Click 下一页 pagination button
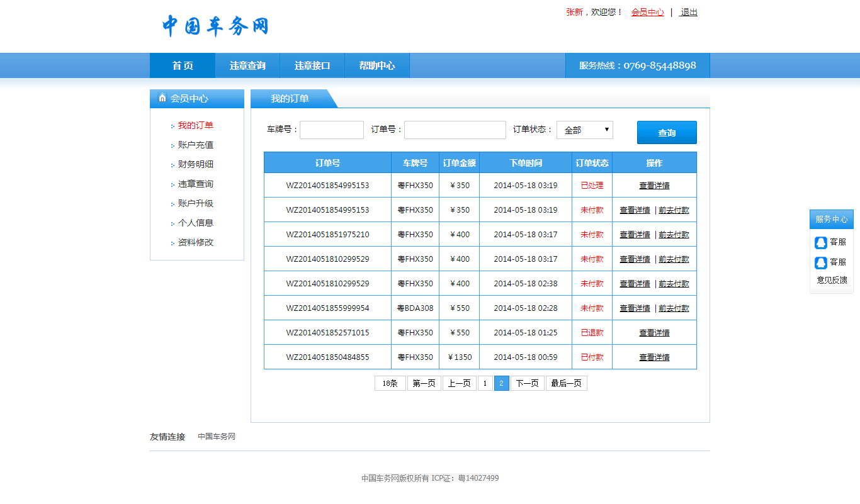Viewport: 860px width, 504px height. coord(527,383)
